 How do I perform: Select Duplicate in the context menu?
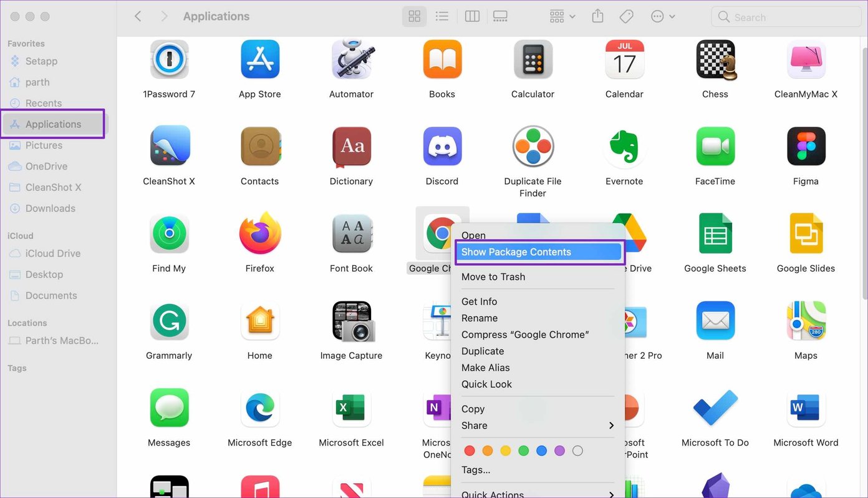[x=538, y=351]
